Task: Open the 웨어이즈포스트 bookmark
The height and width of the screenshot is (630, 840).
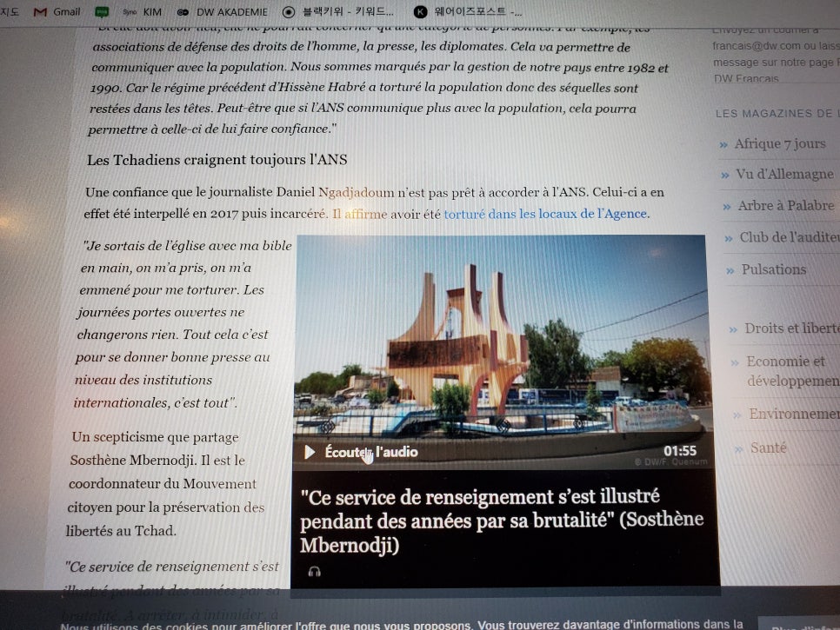Action: 469,11
